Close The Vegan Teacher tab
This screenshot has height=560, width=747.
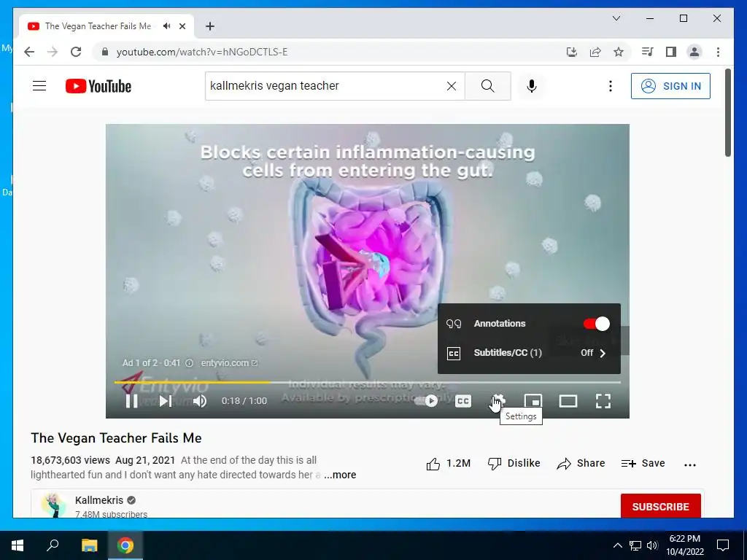point(182,26)
